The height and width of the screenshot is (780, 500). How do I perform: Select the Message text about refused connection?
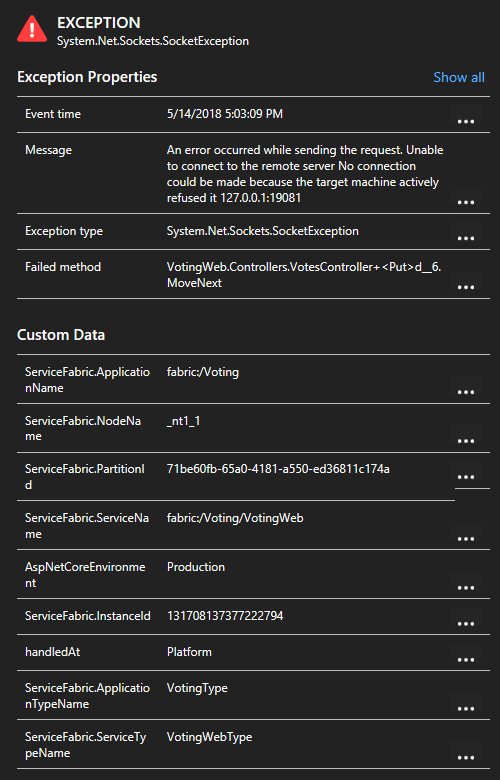click(305, 174)
